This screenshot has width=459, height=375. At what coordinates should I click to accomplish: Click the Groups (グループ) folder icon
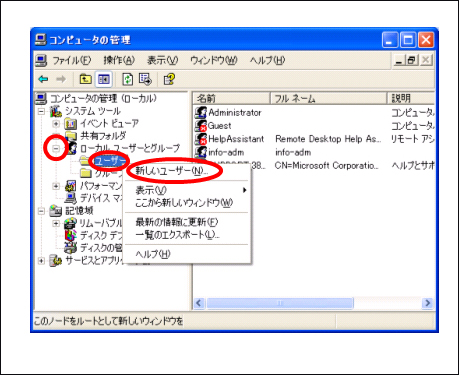click(86, 173)
